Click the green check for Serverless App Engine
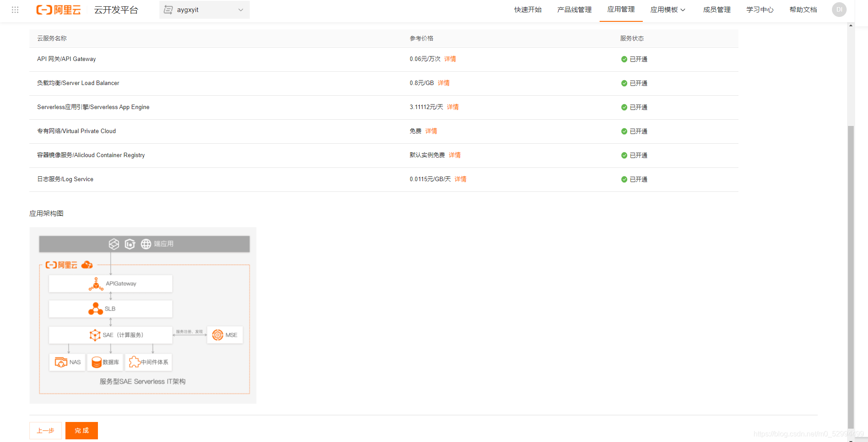The width and height of the screenshot is (868, 442). point(624,107)
